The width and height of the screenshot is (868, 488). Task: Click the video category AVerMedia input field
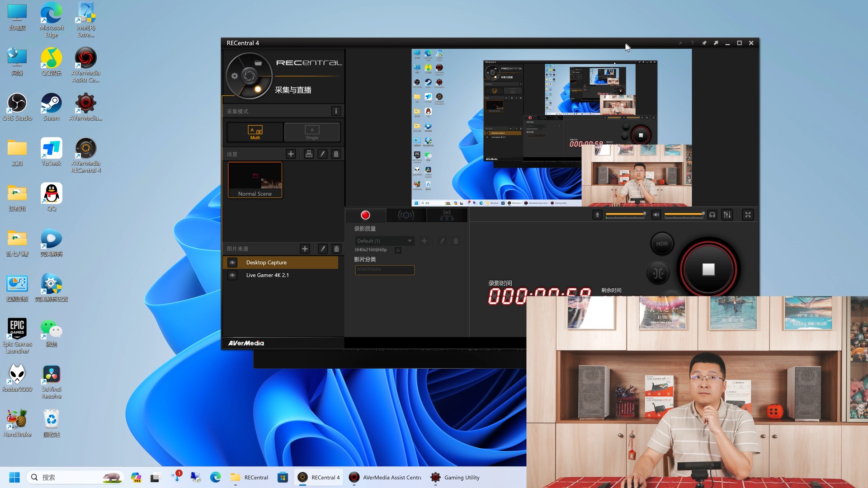pos(385,270)
